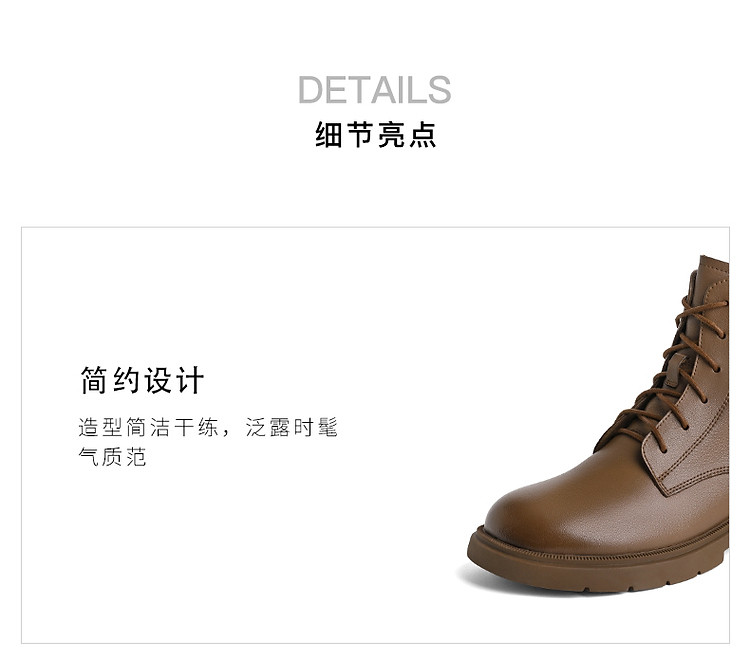Click the 细节亮点 subtitle text
Viewport: 750px width, 659px height.
[375, 134]
